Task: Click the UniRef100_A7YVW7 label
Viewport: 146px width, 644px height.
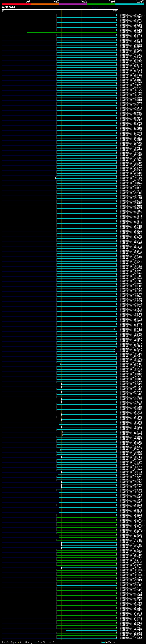Action: click(131, 156)
